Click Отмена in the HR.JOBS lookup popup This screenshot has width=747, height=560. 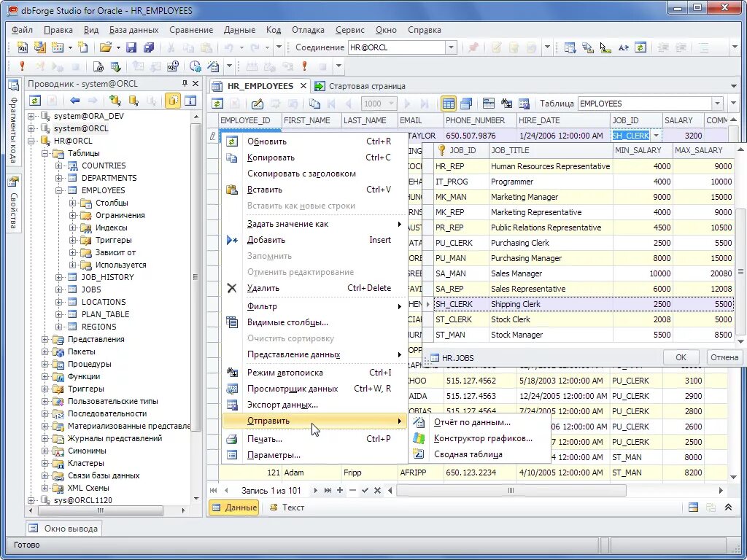point(724,357)
